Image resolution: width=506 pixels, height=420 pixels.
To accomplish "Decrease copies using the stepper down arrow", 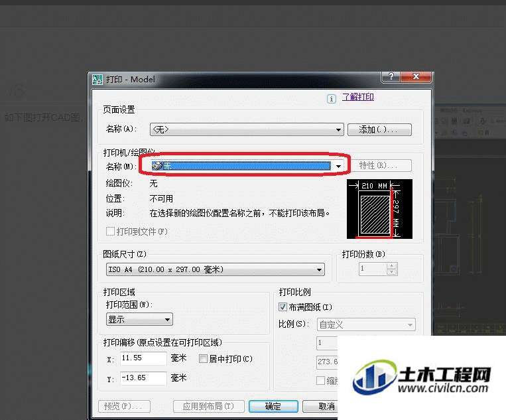I will pyautogui.click(x=391, y=272).
